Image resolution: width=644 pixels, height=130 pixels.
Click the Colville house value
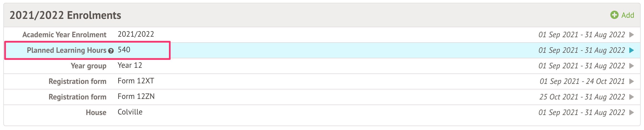tap(130, 112)
